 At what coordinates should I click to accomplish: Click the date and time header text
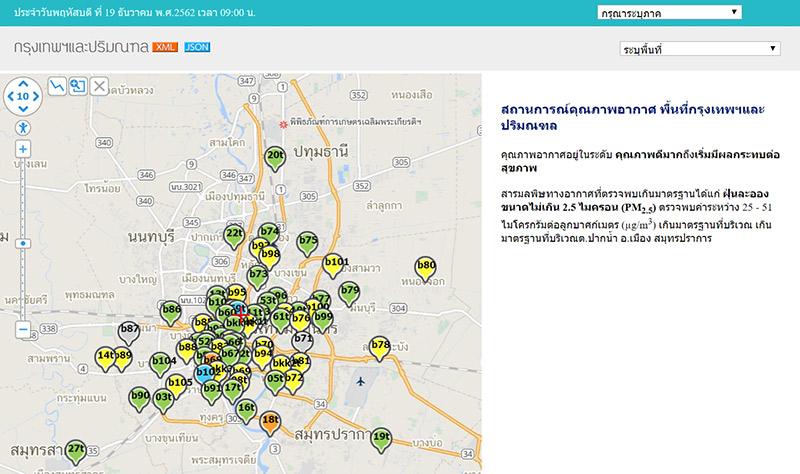pyautogui.click(x=135, y=12)
